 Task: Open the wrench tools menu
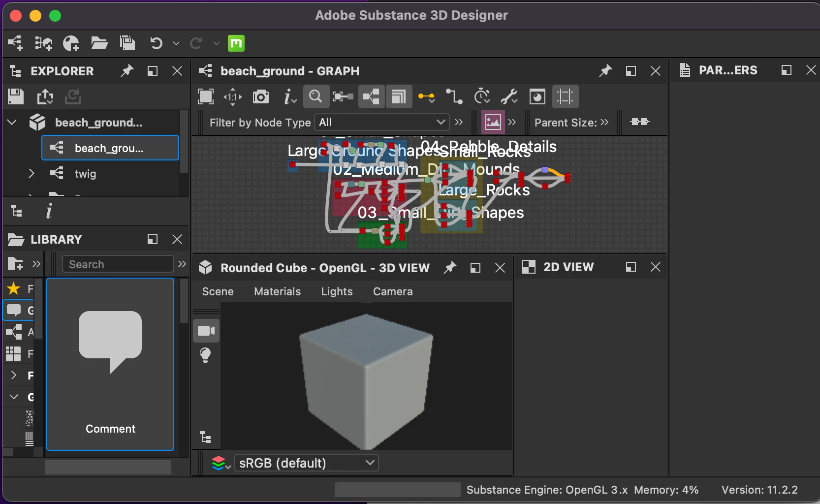point(509,96)
